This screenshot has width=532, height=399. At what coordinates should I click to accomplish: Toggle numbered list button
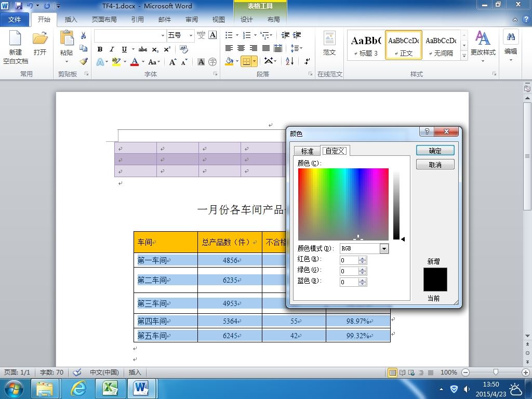click(x=247, y=35)
